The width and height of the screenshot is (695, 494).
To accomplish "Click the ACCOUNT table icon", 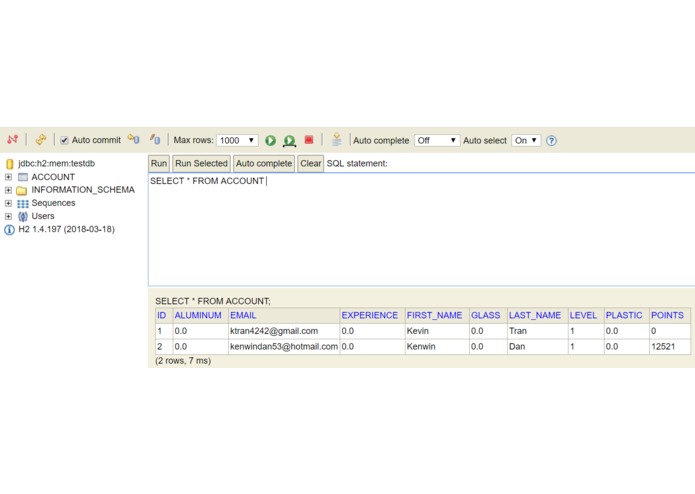I will pyautogui.click(x=23, y=177).
